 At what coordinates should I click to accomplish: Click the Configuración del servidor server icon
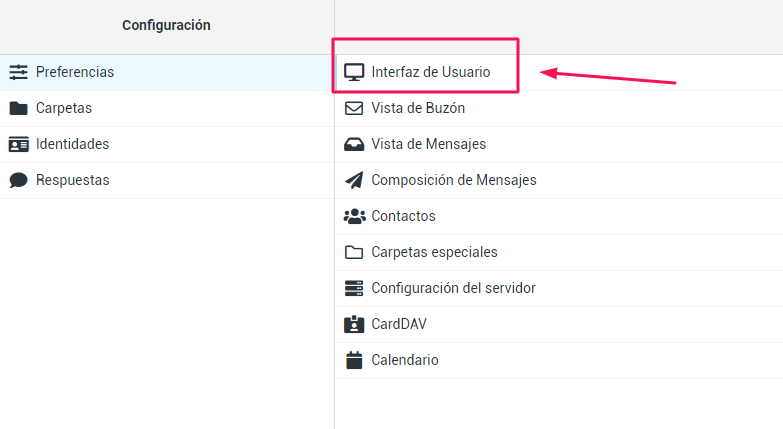coord(353,288)
